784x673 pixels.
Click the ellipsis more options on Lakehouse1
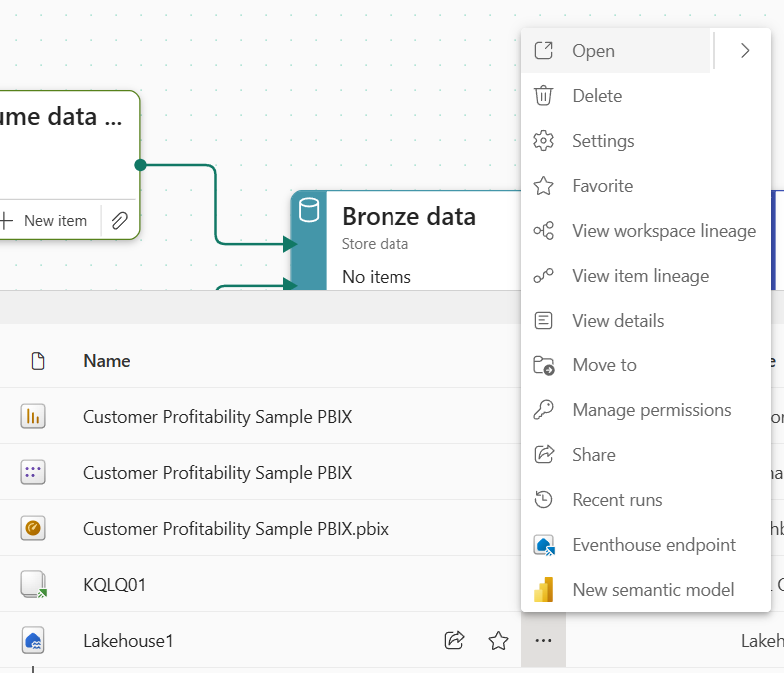543,641
